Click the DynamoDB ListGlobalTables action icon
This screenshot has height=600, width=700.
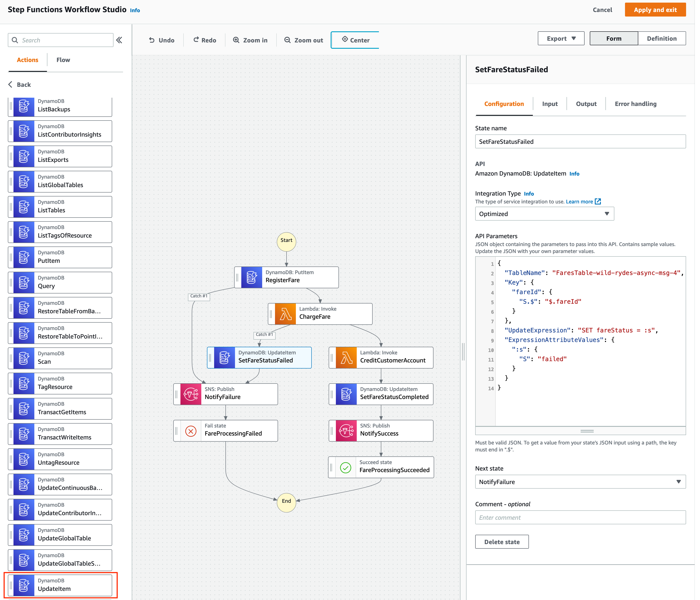pos(24,181)
